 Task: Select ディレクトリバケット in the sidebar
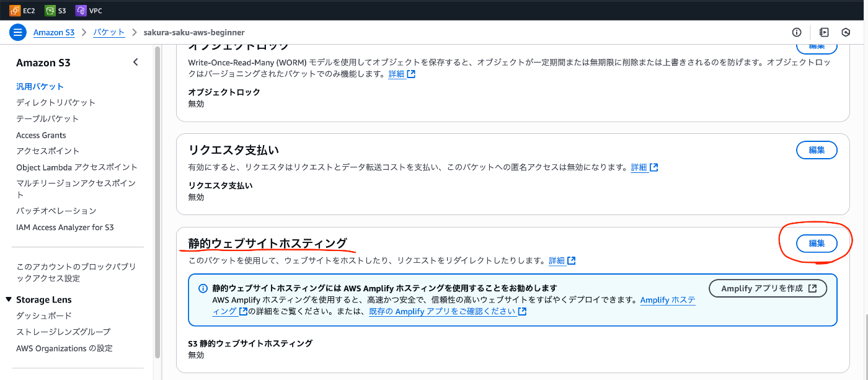coord(56,102)
